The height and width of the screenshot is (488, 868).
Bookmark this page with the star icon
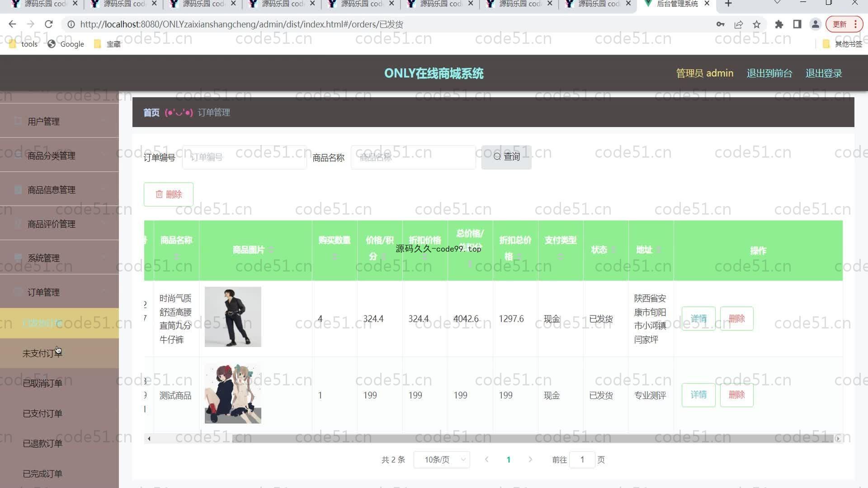[x=757, y=24]
